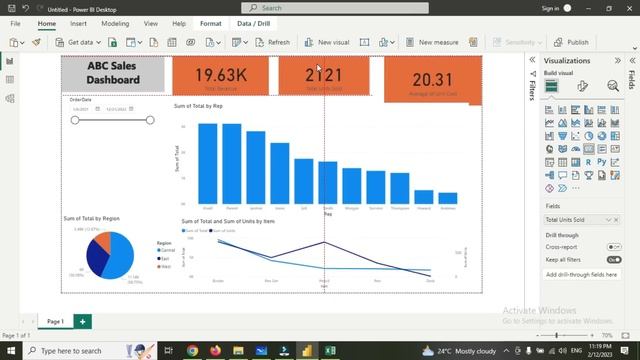Select the Stacked bar chart visual
The width and height of the screenshot is (640, 360).
click(x=549, y=110)
